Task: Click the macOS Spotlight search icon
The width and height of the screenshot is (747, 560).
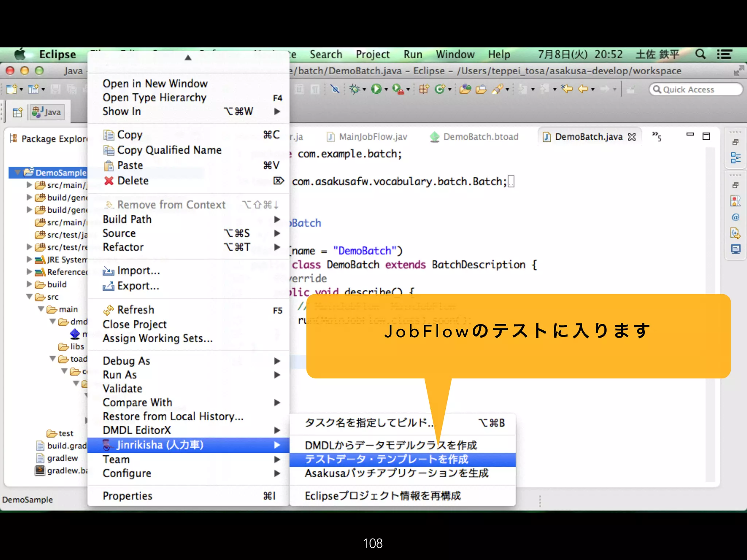Action: [700, 55]
